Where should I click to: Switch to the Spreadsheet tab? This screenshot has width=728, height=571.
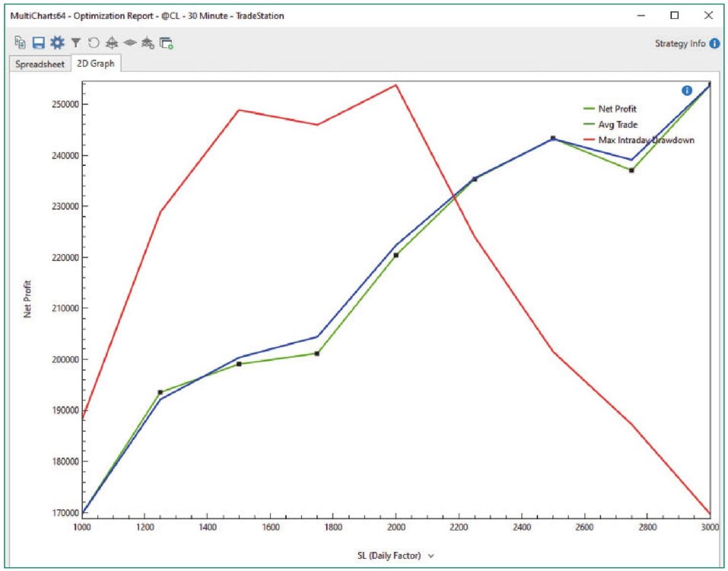tap(40, 64)
